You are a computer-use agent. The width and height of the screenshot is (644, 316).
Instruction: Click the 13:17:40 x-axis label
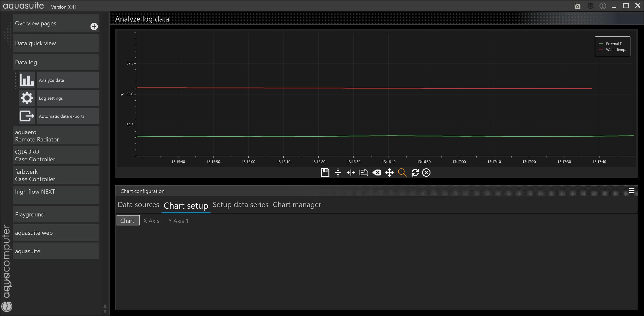(x=599, y=162)
